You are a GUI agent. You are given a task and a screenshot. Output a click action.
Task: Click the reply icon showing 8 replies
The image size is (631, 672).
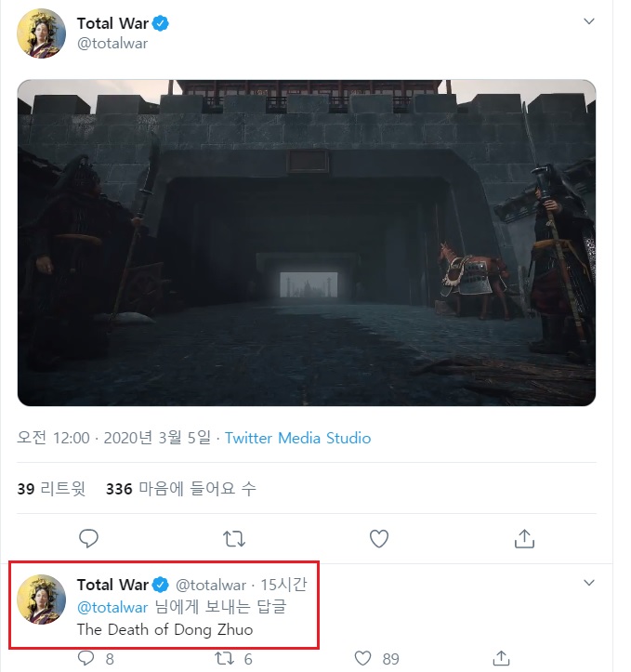pyautogui.click(x=87, y=658)
